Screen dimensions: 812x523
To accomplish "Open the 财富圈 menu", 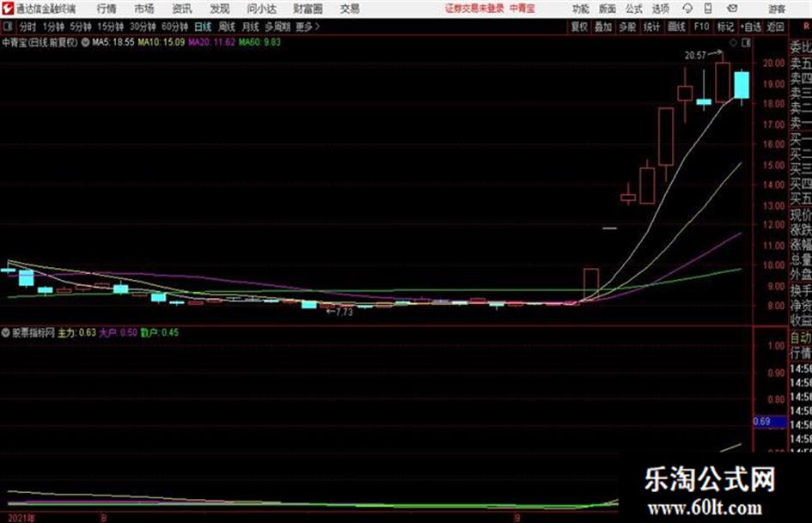I will tap(308, 9).
